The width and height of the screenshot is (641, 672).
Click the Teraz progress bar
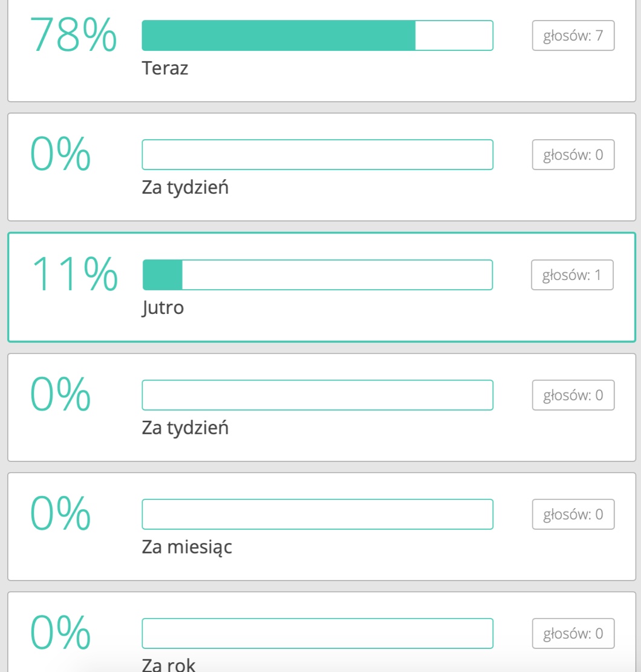(317, 35)
